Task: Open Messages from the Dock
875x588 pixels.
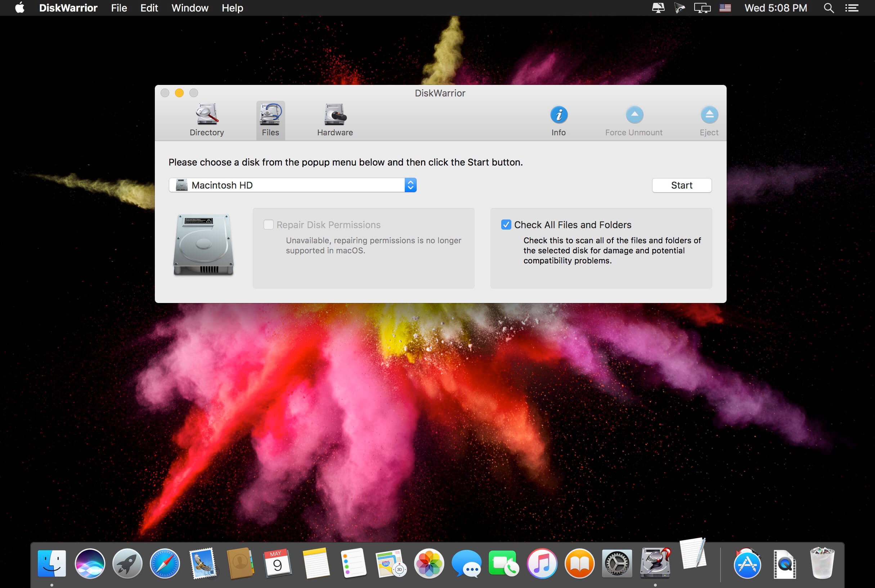Action: [x=466, y=563]
